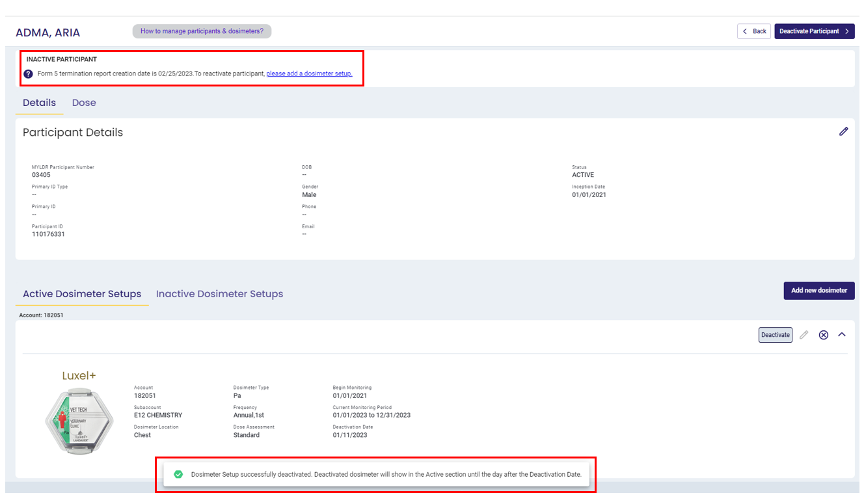Click the right arrow on Deactivate Participant
The width and height of the screenshot is (864, 504).
[x=847, y=31]
